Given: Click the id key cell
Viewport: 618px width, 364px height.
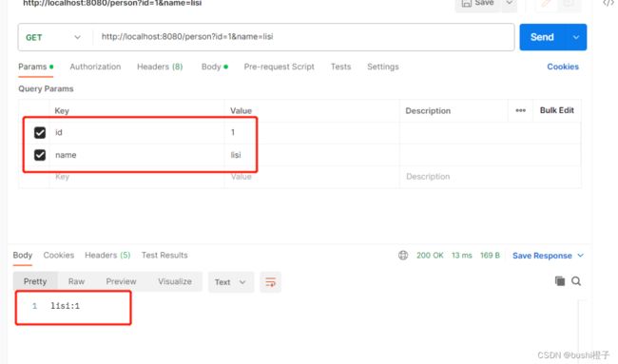Looking at the screenshot, I should point(137,132).
